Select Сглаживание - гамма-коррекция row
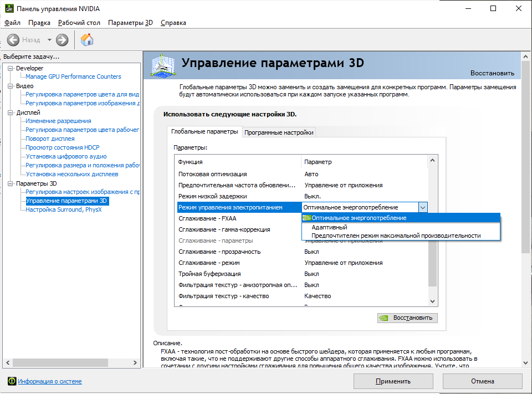 click(239, 230)
